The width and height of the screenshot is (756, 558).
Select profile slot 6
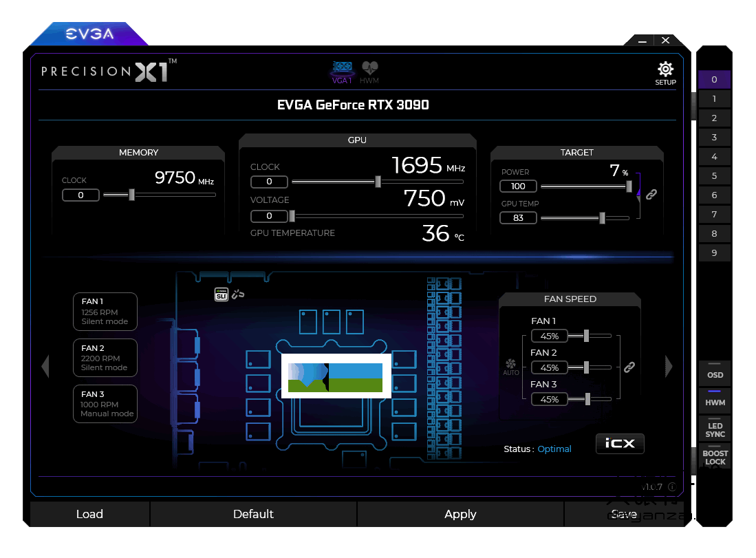tap(714, 195)
